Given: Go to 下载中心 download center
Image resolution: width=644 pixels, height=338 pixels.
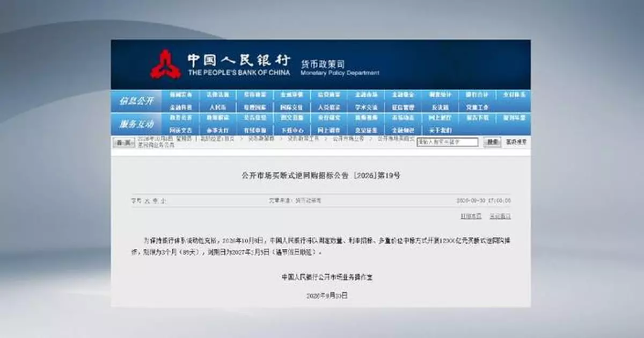Looking at the screenshot, I should [292, 130].
